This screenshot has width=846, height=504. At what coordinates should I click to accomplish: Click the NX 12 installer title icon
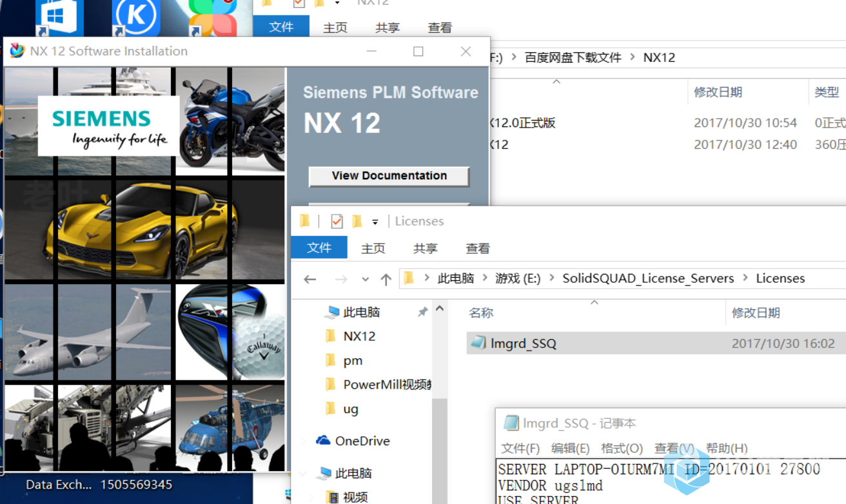tap(17, 51)
